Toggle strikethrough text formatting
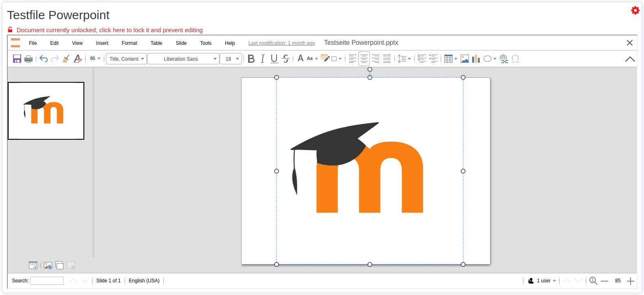The image size is (644, 295). coord(286,59)
